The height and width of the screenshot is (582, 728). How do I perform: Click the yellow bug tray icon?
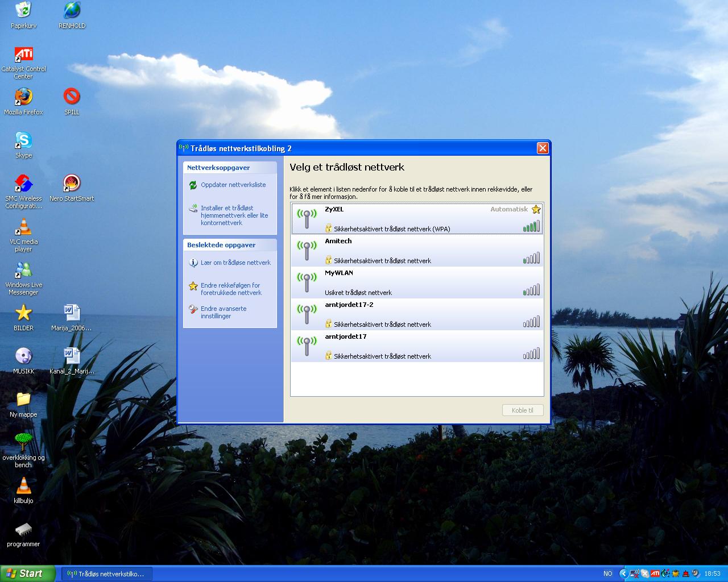click(x=676, y=573)
